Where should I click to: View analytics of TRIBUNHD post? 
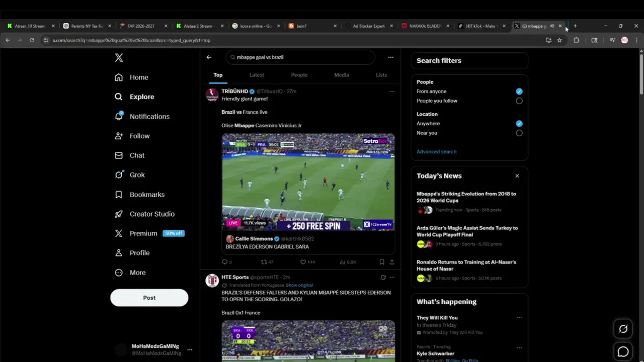tap(348, 262)
